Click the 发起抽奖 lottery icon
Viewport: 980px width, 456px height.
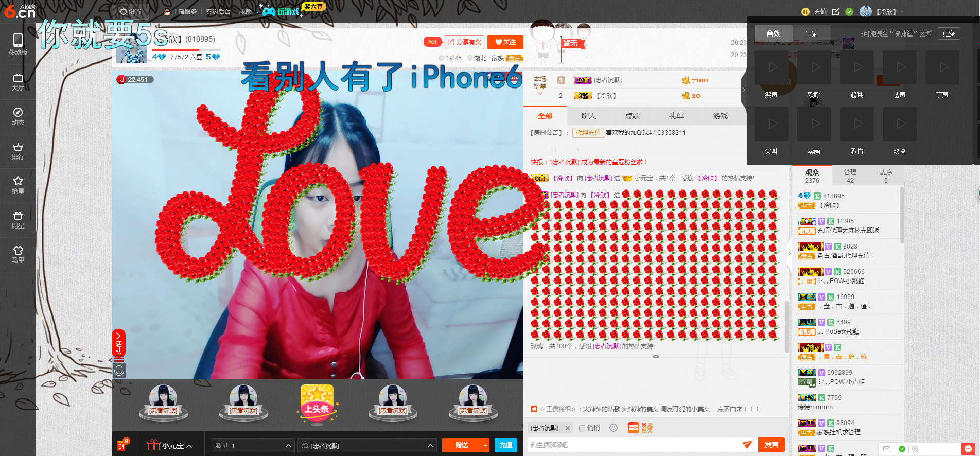click(x=640, y=428)
